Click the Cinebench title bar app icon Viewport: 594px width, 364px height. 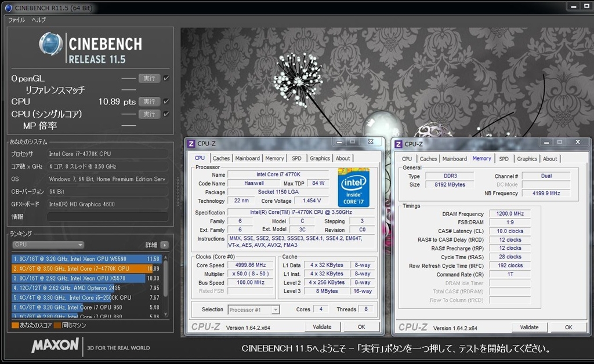[x=6, y=8]
